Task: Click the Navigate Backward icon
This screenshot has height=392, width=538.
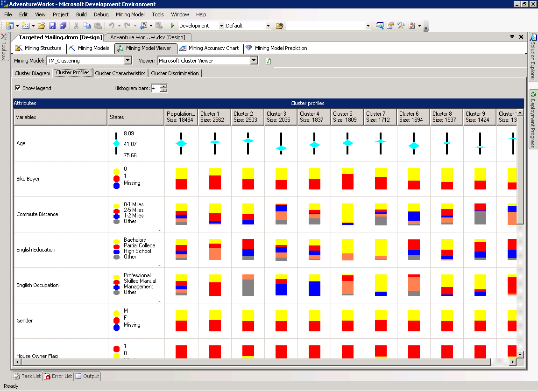Action: coord(143,26)
